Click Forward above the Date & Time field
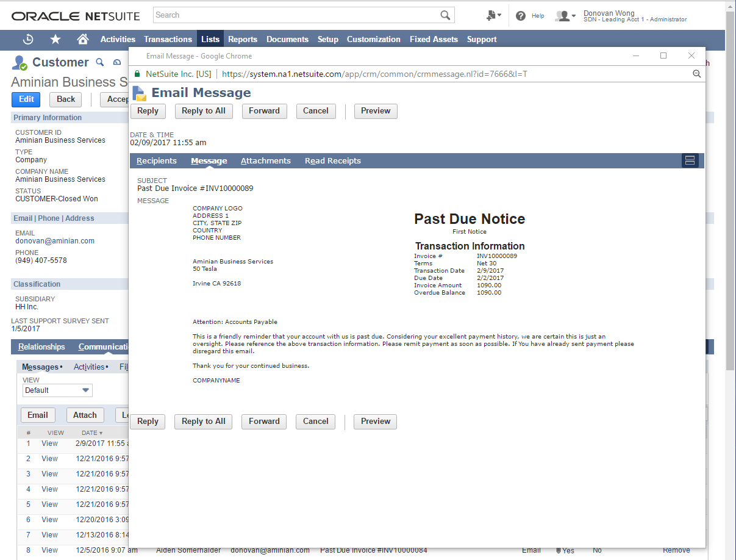The width and height of the screenshot is (736, 560). 264,111
